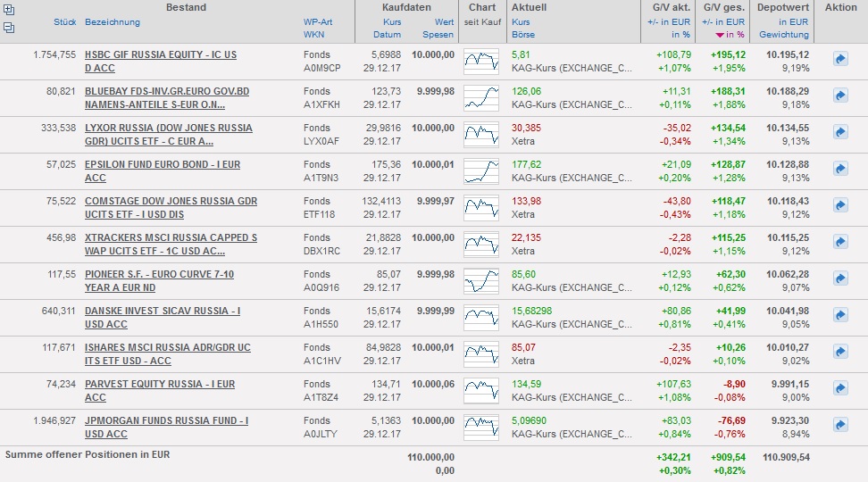Viewport: 868px width, 482px height.
Task: Select total Depotwert 110.909,54
Action: (x=786, y=457)
